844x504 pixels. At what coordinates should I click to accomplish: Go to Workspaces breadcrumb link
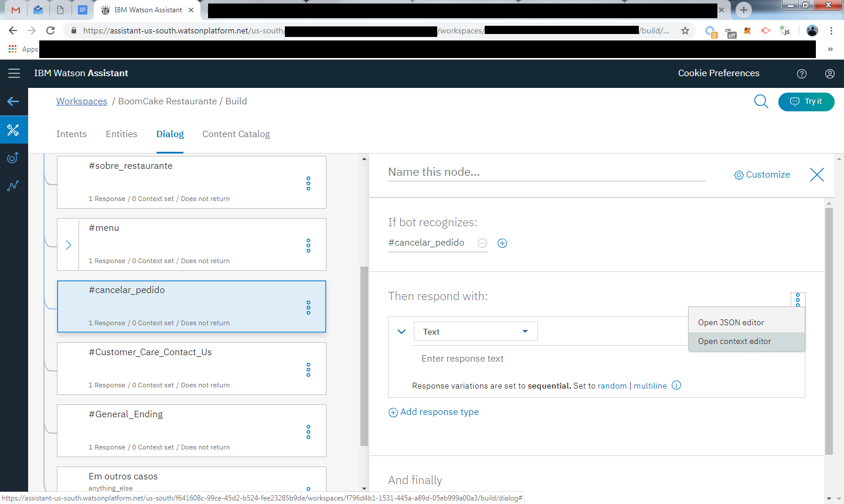point(81,101)
